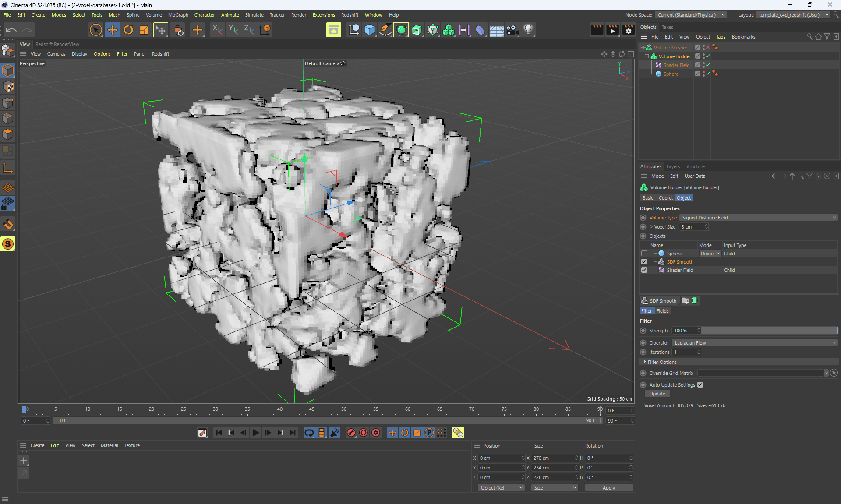
Task: Open the MoGraph menu
Action: [178, 15]
